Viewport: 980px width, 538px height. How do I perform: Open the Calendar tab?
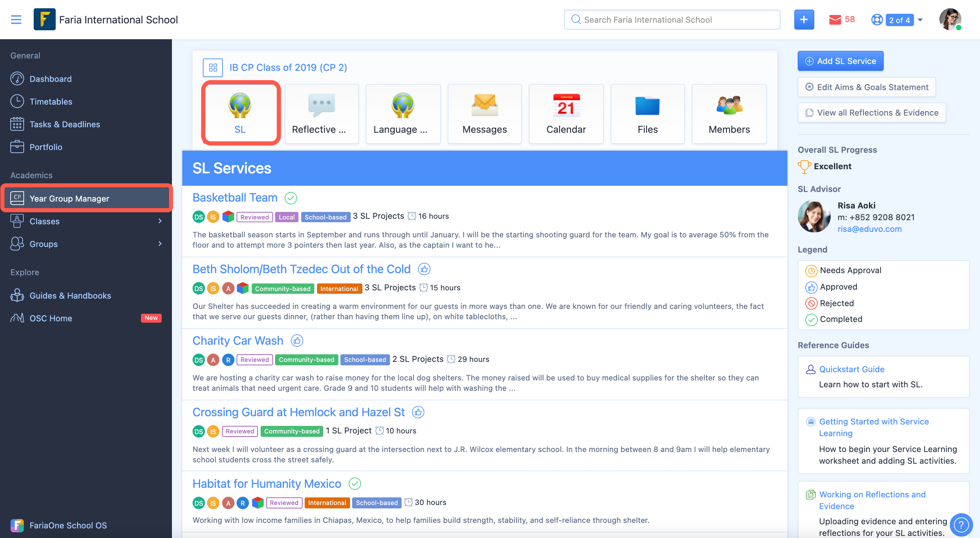pyautogui.click(x=566, y=114)
